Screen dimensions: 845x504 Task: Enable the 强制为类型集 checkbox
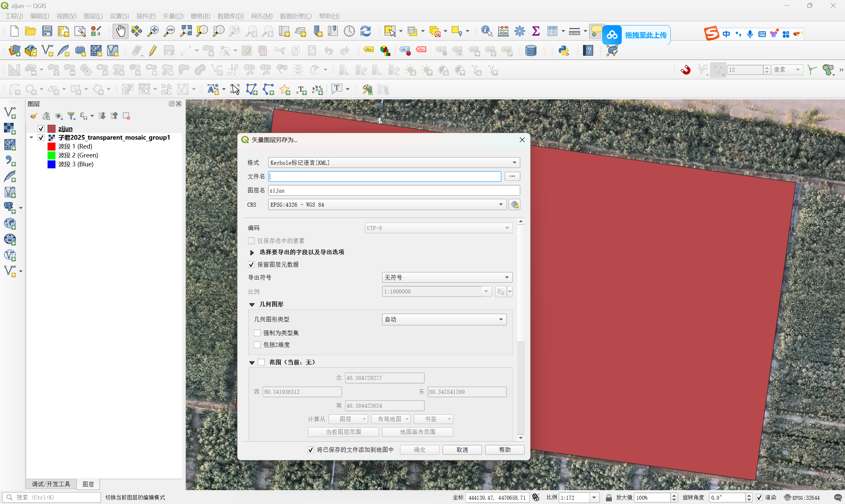coord(257,333)
